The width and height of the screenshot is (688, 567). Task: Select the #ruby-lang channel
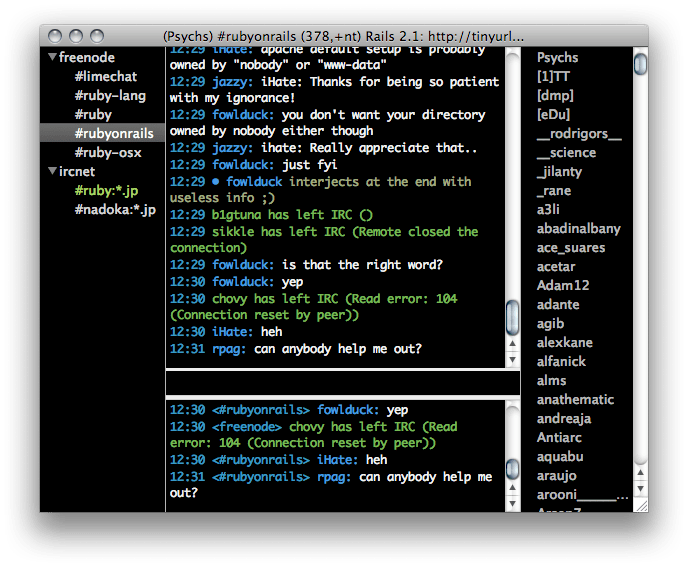(x=110, y=95)
